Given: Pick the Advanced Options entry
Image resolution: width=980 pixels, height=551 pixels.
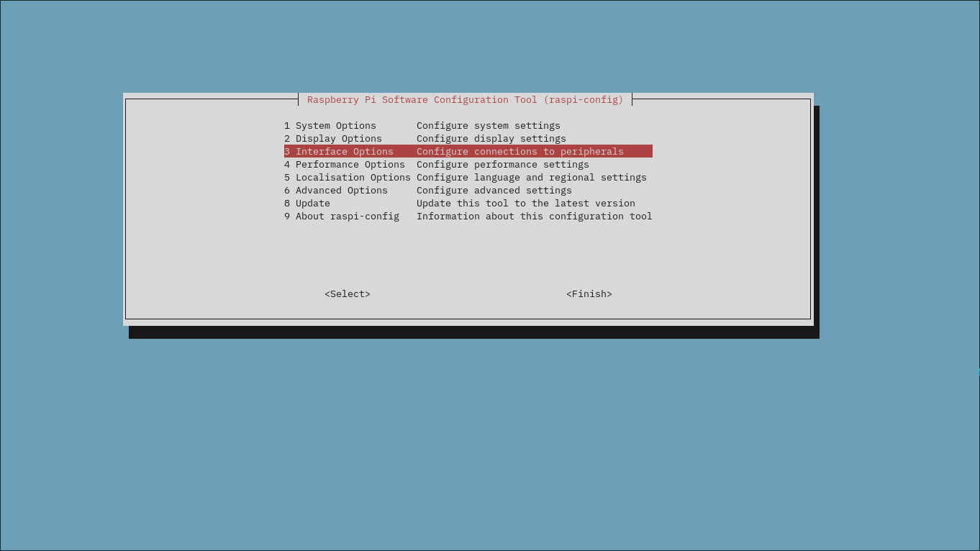Looking at the screenshot, I should point(468,191).
